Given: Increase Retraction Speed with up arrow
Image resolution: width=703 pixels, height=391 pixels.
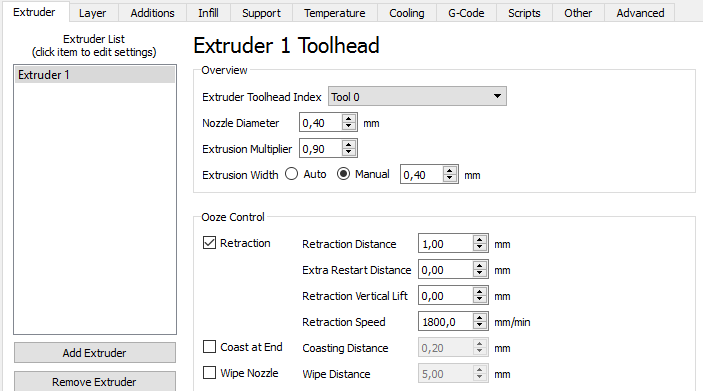Looking at the screenshot, I should [x=480, y=317].
